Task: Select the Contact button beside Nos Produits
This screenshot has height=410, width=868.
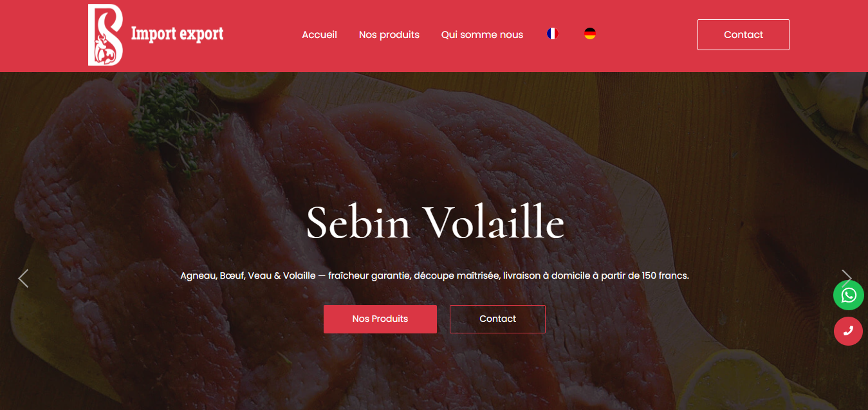Action: 497,319
